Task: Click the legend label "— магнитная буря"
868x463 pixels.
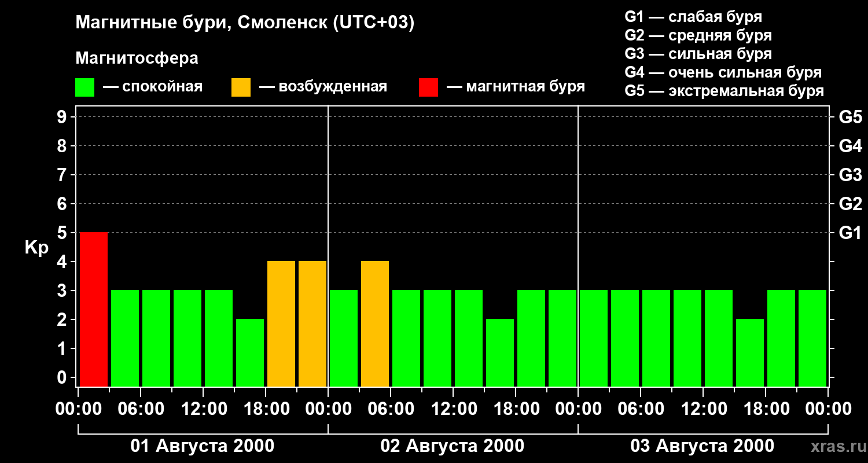Action: (516, 87)
